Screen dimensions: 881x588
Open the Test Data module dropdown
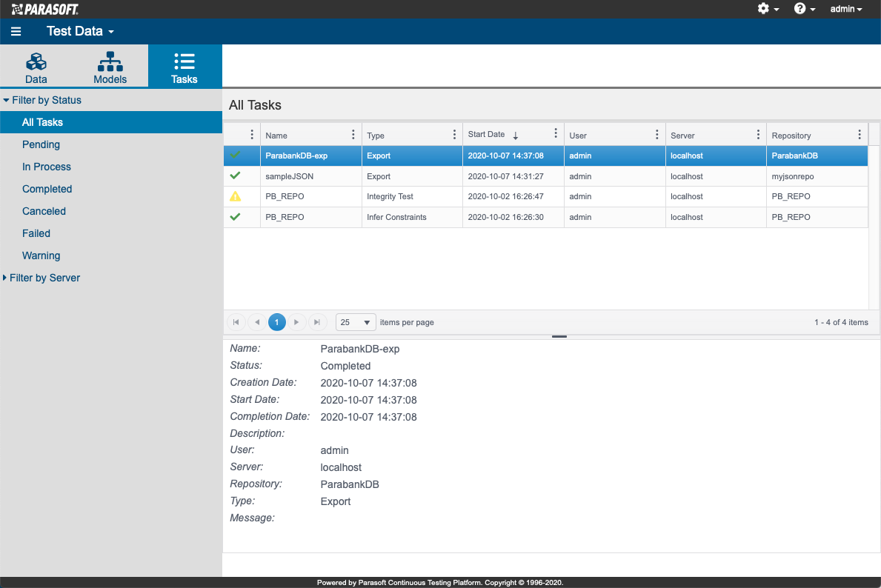coord(80,31)
